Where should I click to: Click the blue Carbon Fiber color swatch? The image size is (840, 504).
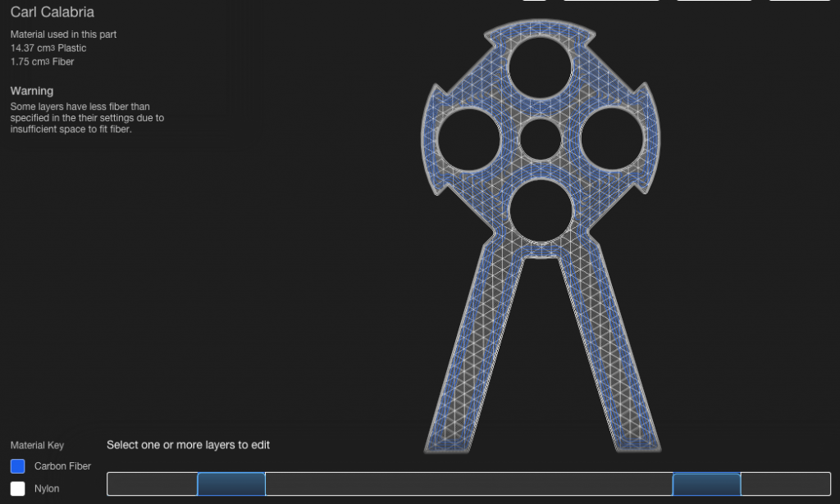coord(17,466)
